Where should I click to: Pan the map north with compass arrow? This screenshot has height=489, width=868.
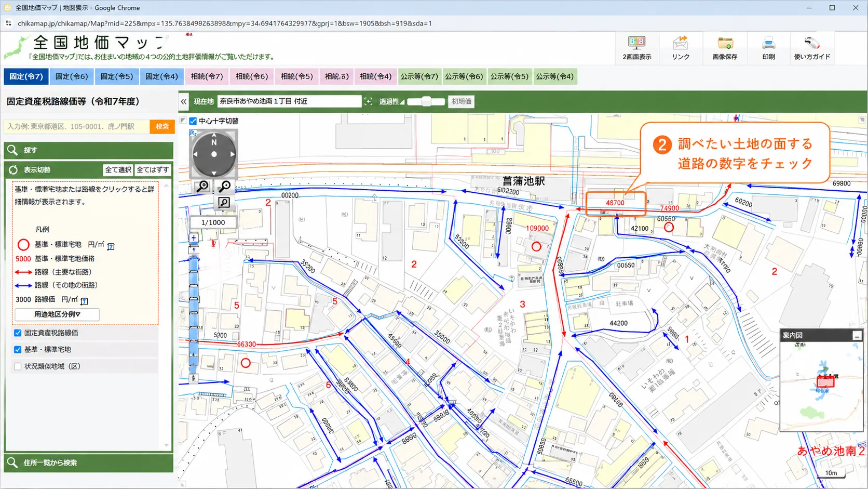coord(214,135)
